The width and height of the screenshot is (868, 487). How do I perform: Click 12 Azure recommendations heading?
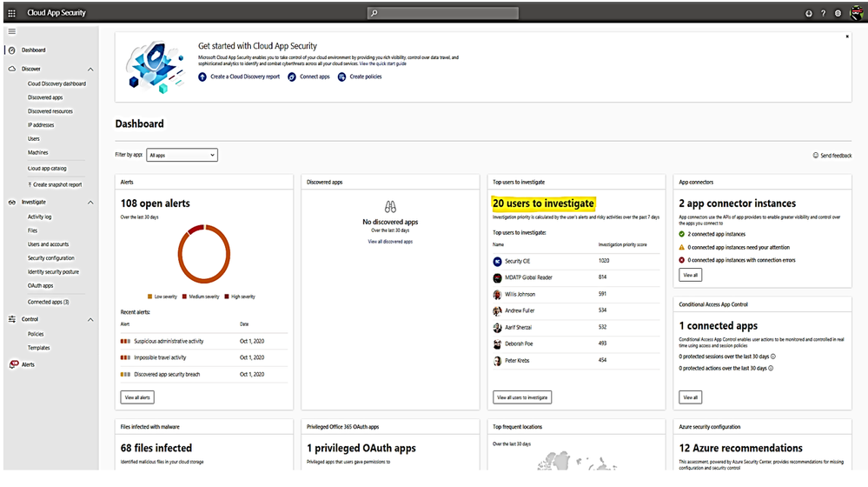click(740, 448)
